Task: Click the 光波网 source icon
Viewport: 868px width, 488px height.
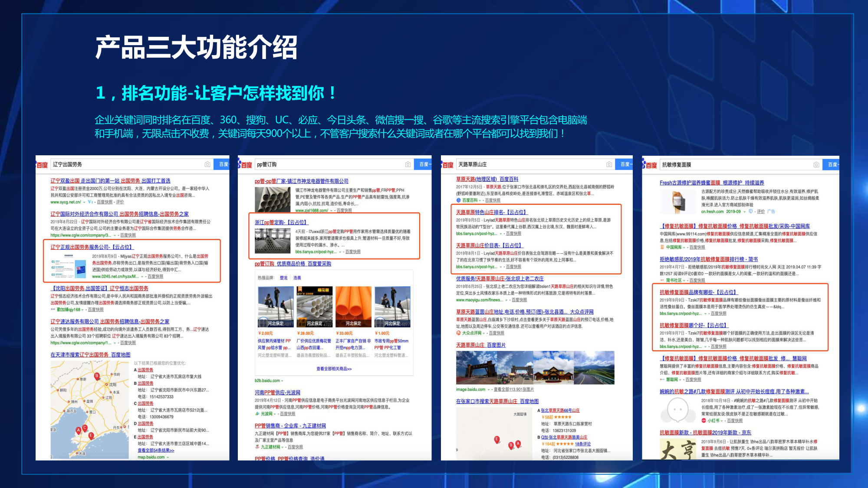Action: pyautogui.click(x=257, y=414)
